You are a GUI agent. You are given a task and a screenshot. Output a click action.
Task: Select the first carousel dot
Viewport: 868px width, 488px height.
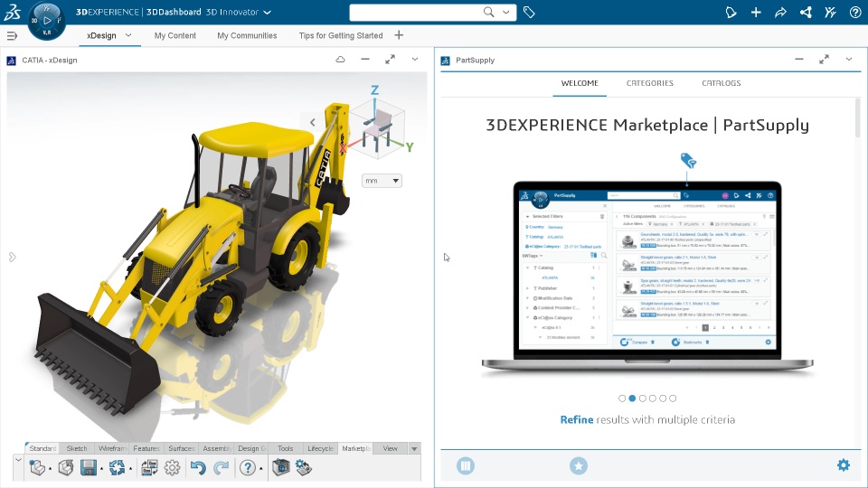click(622, 399)
